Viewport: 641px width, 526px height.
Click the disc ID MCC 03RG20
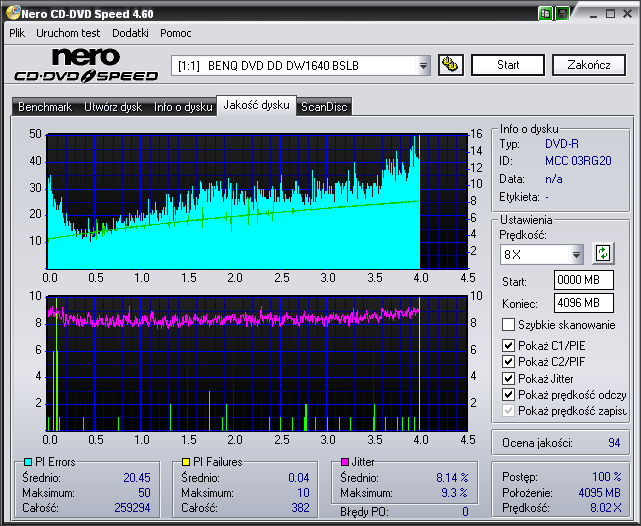click(x=578, y=161)
